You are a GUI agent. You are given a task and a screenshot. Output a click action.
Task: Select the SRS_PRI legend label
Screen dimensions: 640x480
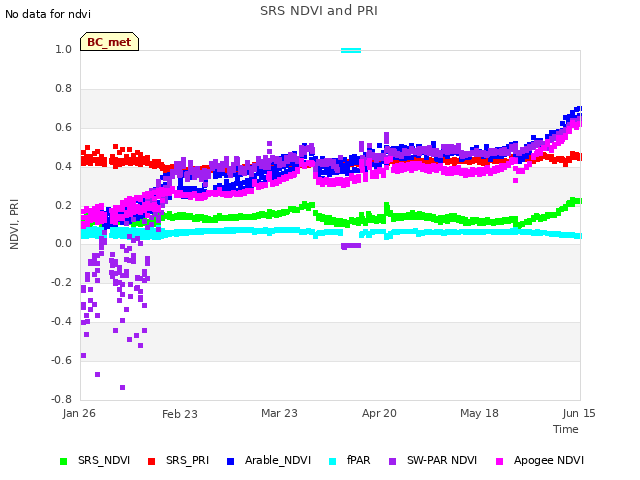187,460
